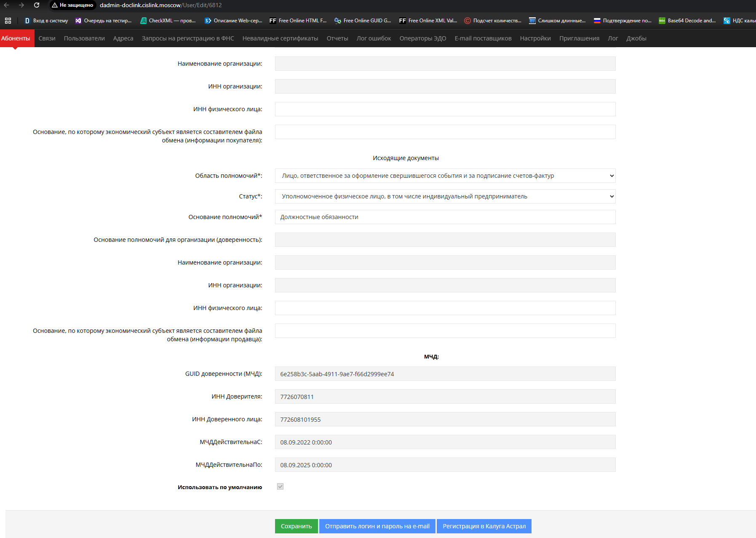This screenshot has width=756, height=538.
Task: Reload the page with refresh icon
Action: [x=37, y=5]
